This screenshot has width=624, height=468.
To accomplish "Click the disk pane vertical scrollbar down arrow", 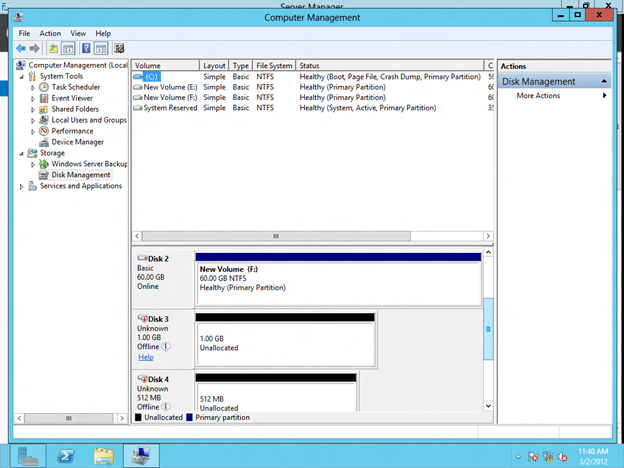I will (489, 406).
